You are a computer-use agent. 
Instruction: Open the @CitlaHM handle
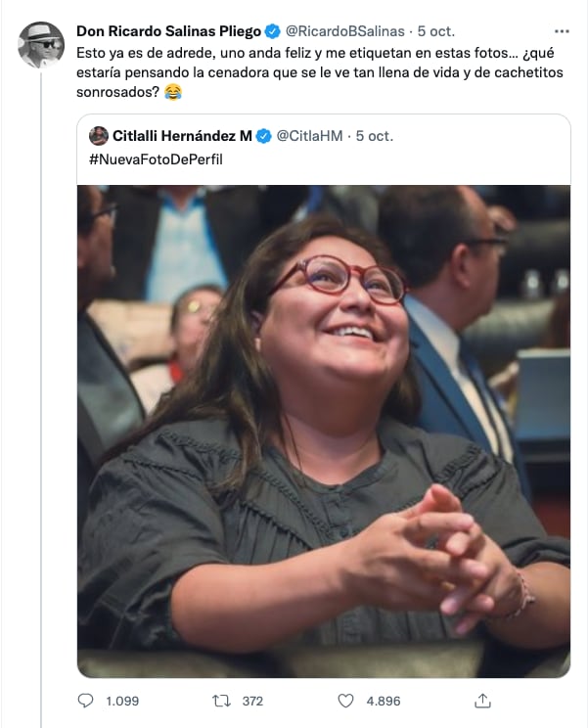coord(309,136)
